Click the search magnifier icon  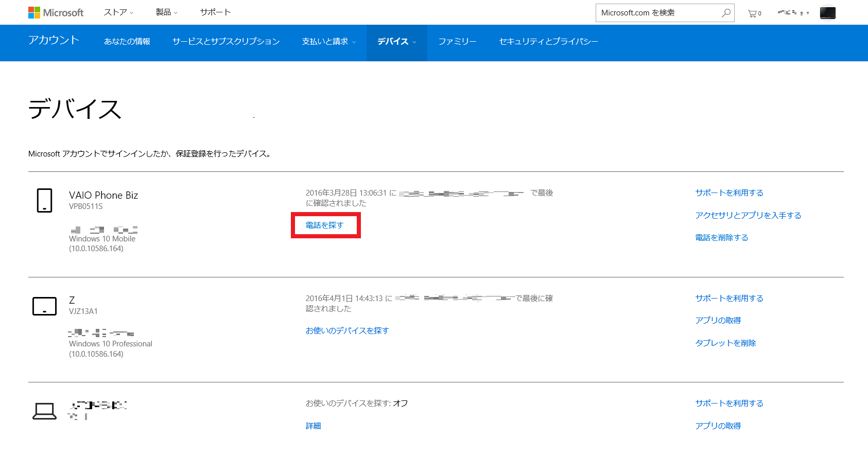726,13
